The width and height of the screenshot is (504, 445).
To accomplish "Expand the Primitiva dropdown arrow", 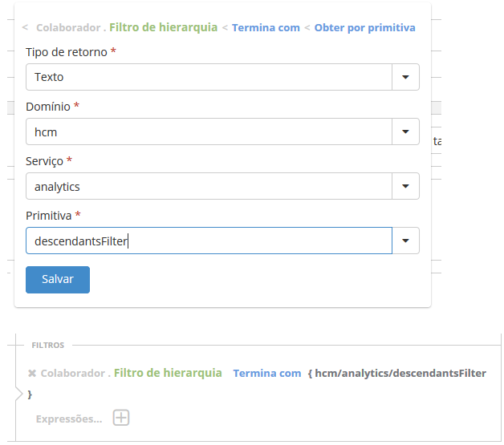I will click(x=405, y=241).
